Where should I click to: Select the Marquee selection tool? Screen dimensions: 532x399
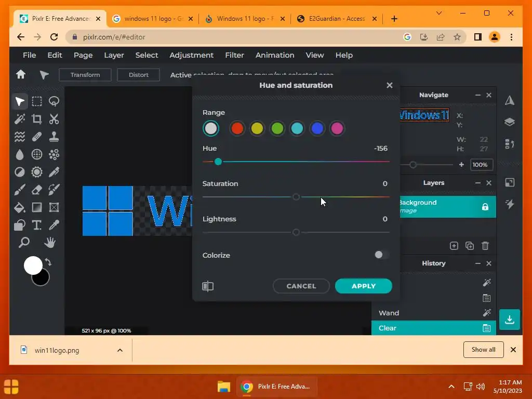click(x=37, y=101)
